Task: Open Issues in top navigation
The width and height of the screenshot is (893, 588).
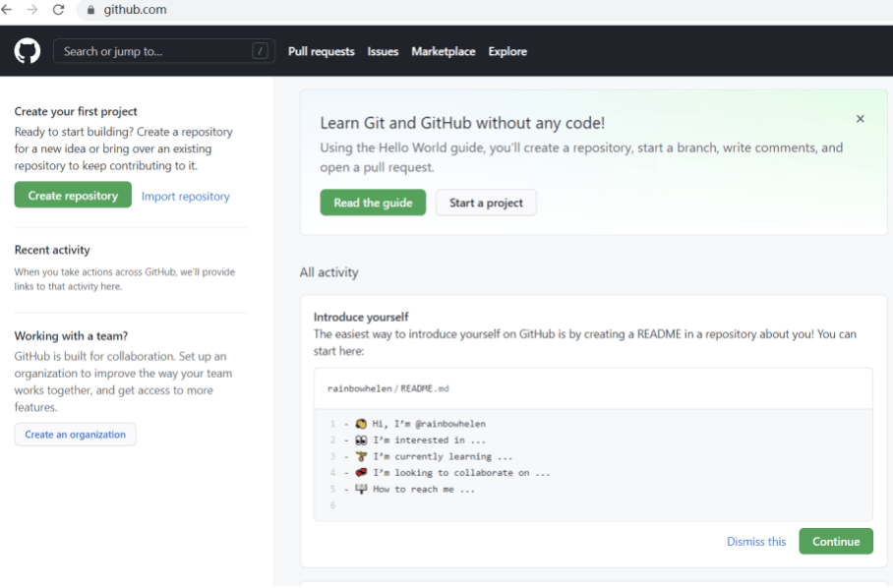Action: [x=383, y=51]
